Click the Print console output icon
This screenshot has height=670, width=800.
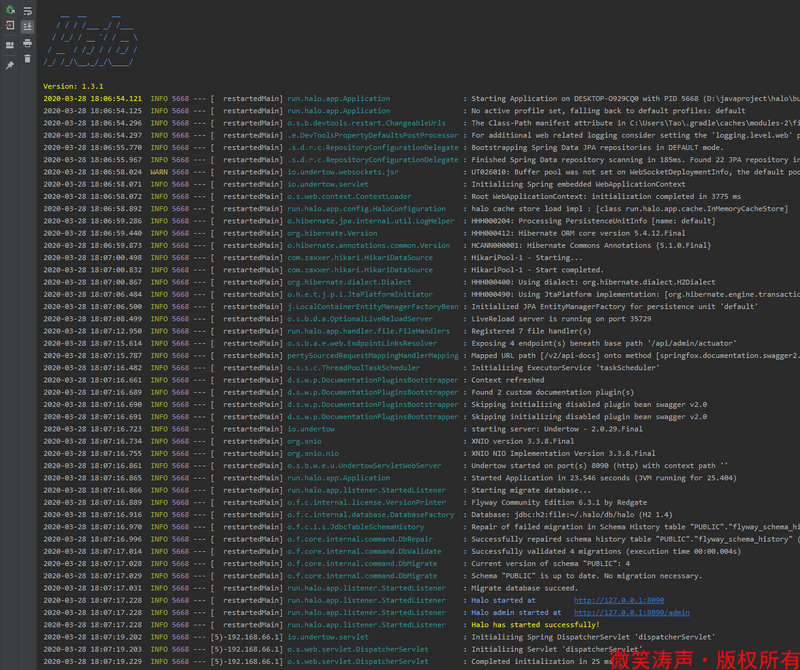tap(28, 43)
